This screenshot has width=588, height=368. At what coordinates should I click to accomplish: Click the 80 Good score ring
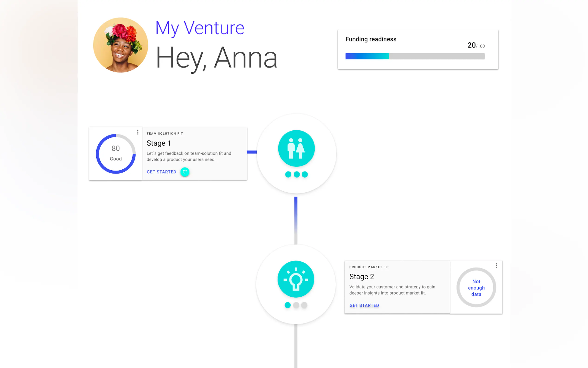coord(116,154)
